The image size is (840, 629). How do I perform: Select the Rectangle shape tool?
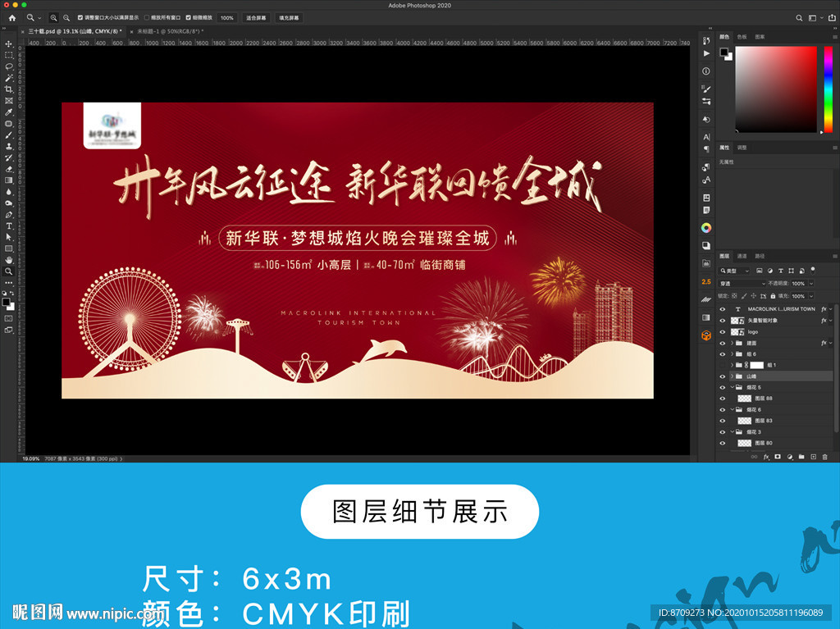click(x=8, y=248)
